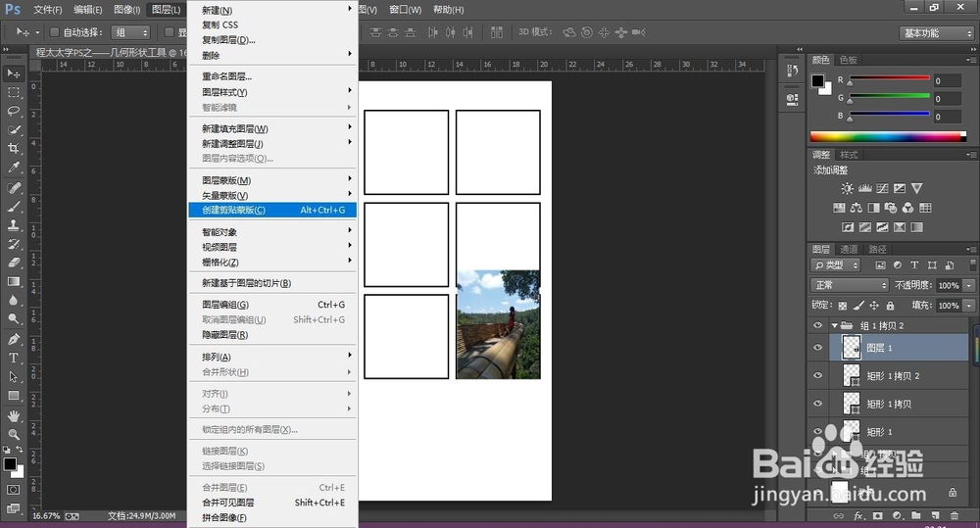Select the Dodge tool
The width and height of the screenshot is (980, 528).
click(x=13, y=319)
